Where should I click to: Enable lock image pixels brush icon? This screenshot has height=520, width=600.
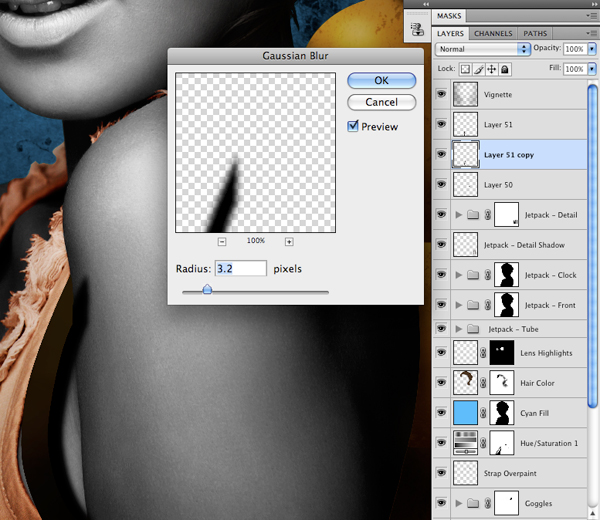478,69
